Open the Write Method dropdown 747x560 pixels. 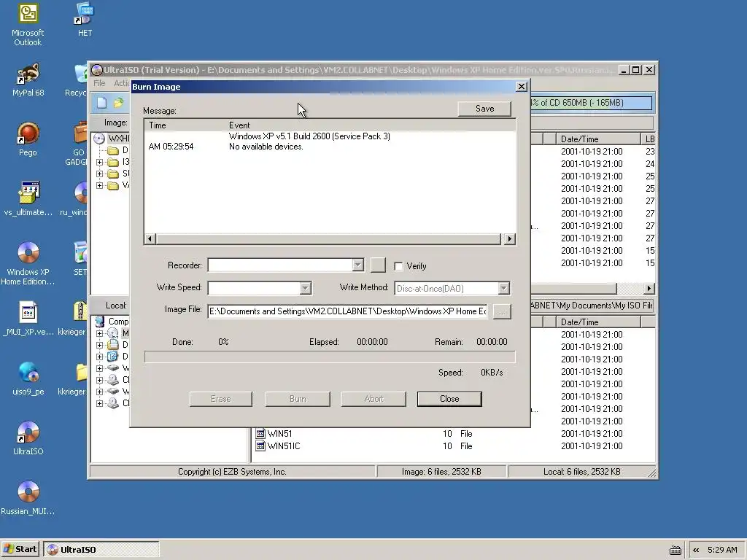click(x=503, y=288)
